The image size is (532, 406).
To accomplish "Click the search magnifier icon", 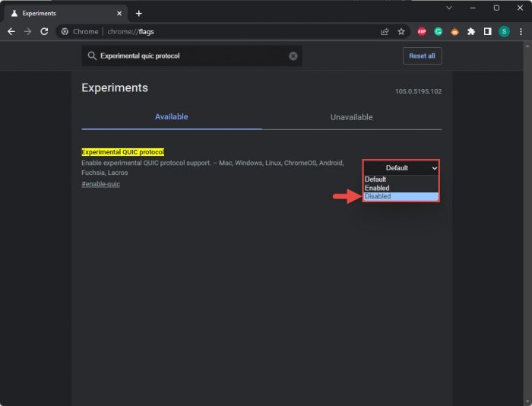I will (x=92, y=56).
